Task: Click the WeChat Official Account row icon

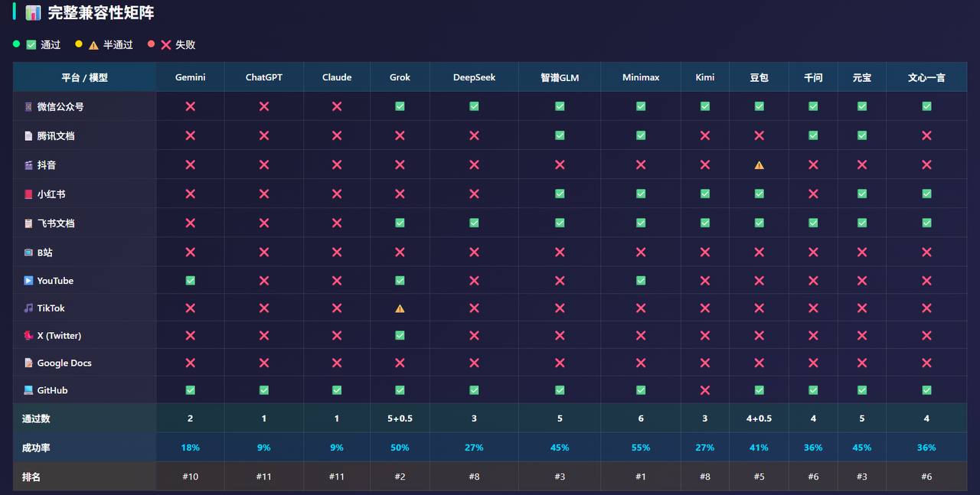Action: tap(28, 107)
